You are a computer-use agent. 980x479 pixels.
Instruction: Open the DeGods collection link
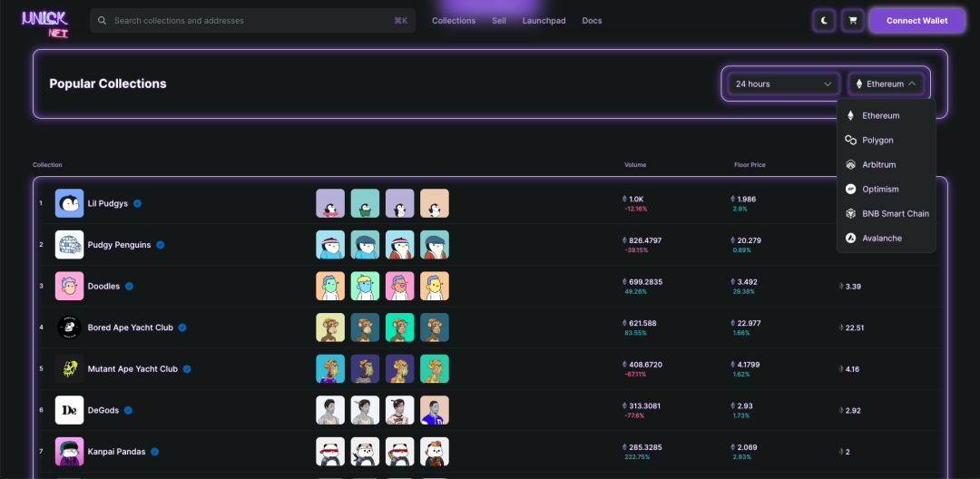pyautogui.click(x=103, y=410)
